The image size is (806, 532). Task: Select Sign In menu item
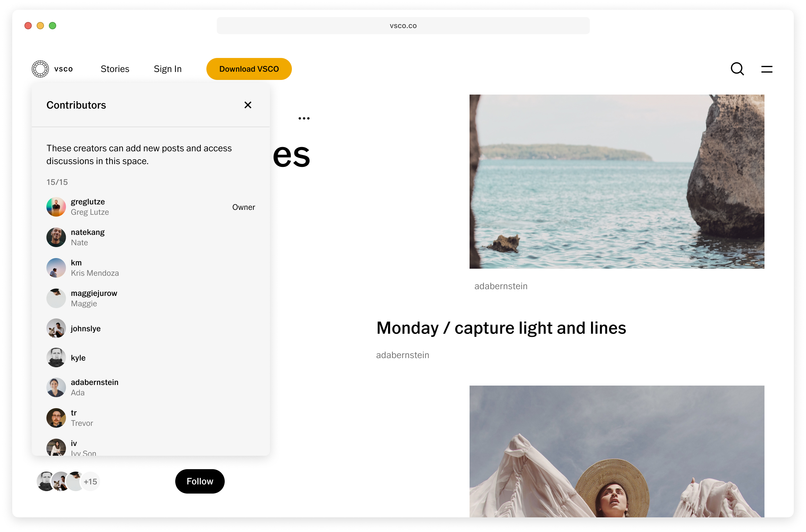(168, 68)
